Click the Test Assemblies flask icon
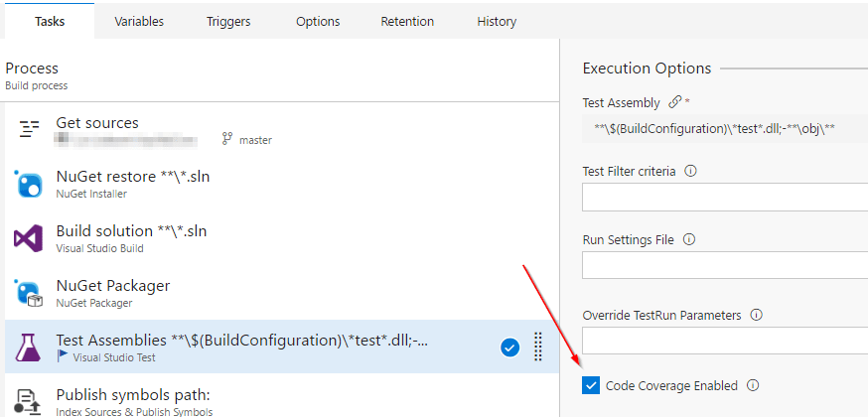The height and width of the screenshot is (417, 868). (x=28, y=347)
